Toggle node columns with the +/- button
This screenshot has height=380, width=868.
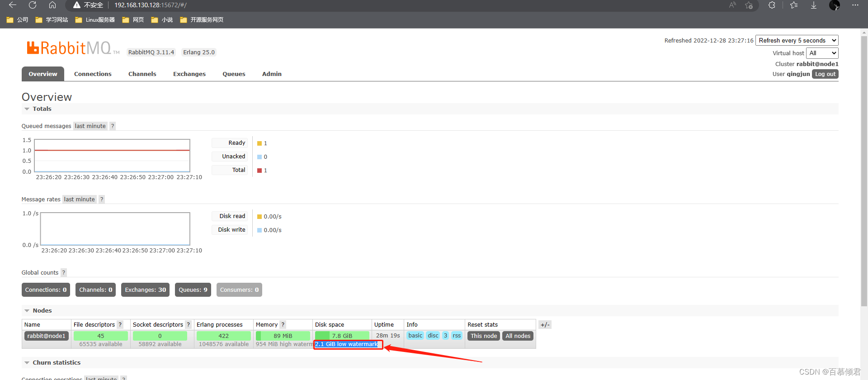[545, 325]
